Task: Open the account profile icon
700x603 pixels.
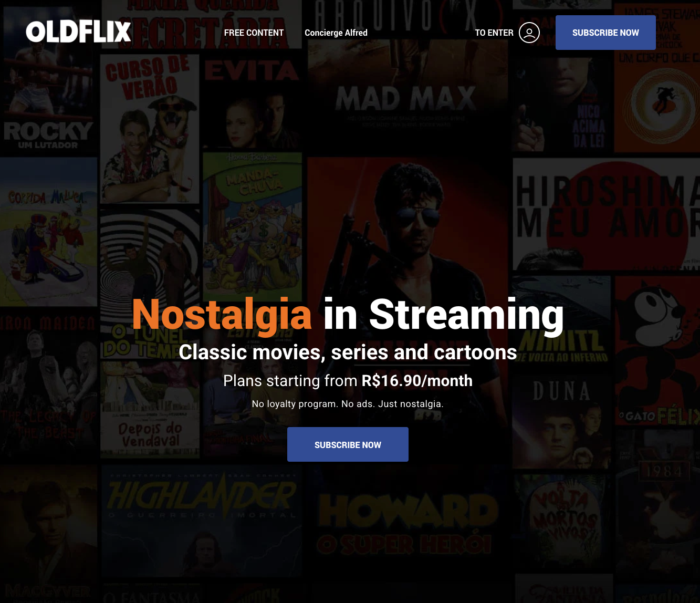Action: (529, 33)
